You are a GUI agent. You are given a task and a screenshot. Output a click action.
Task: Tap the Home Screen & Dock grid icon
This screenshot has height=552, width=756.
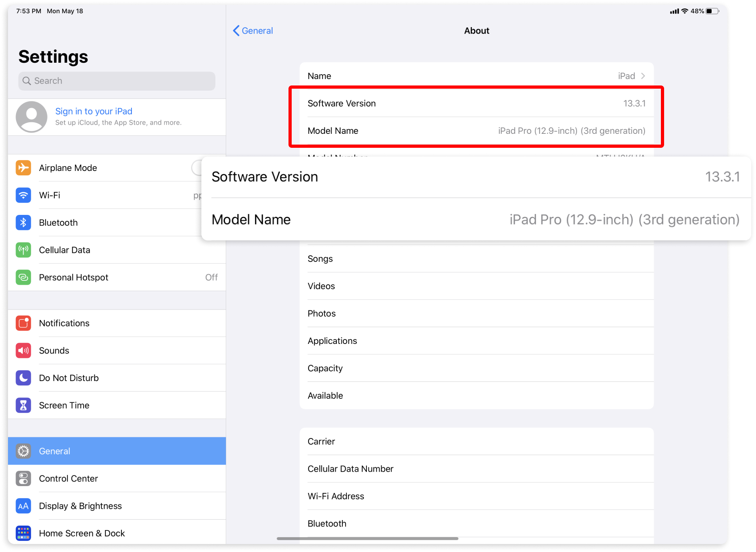24,533
